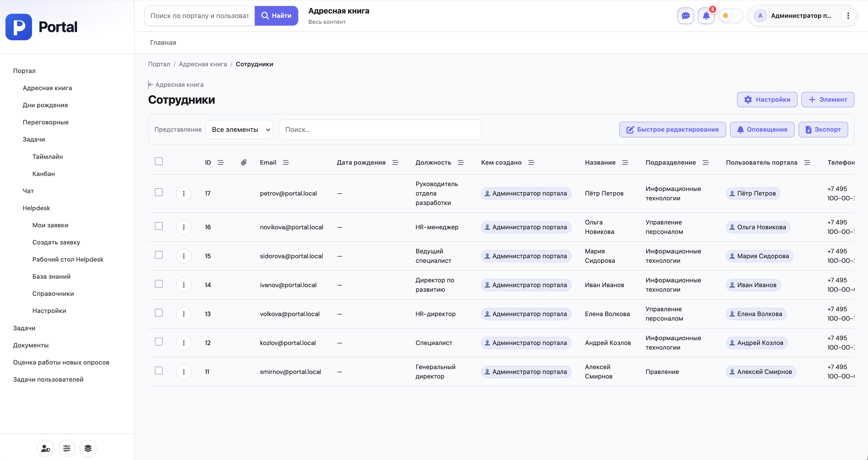The height and width of the screenshot is (460, 868).
Task: Check the row checkbox for ID 12
Action: 159,341
